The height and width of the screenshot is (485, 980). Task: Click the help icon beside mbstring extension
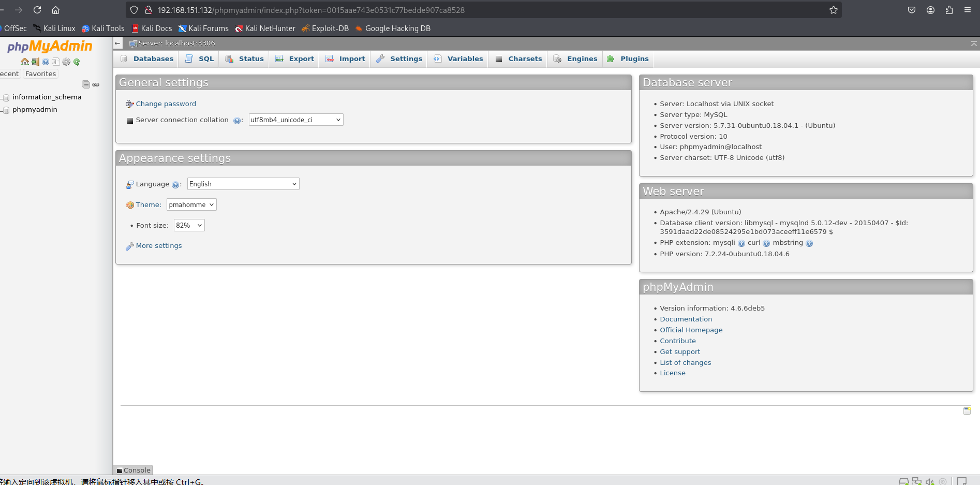809,243
